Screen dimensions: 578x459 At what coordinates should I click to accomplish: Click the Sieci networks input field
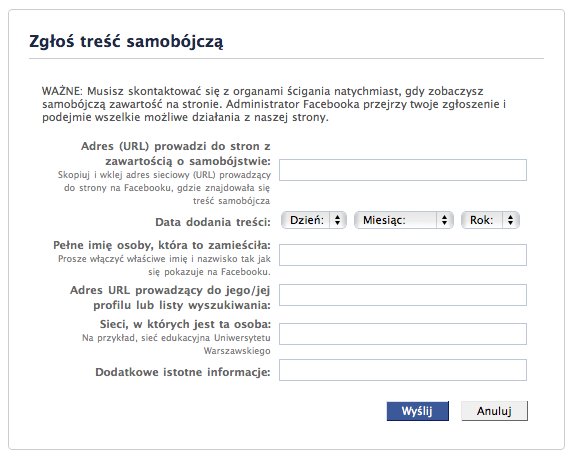(403, 334)
